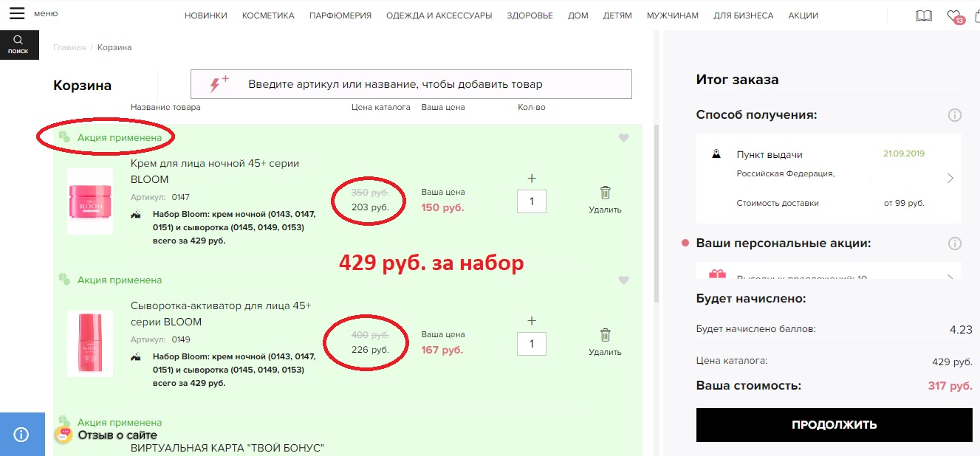980x456 pixels.
Task: Click the lightning quick-add icon
Action: coord(219,83)
